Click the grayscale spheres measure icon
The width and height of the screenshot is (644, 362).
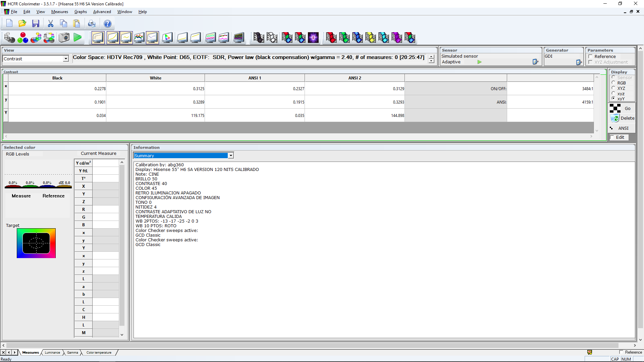tap(10, 38)
